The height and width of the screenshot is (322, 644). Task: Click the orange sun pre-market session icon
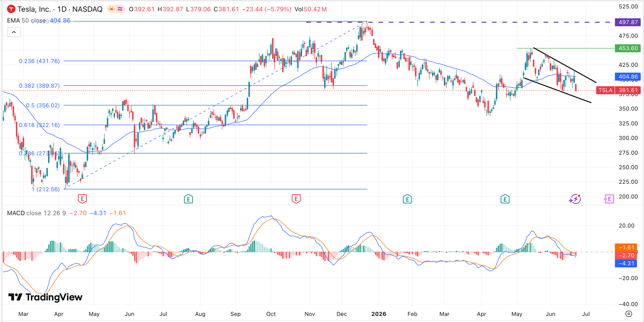tap(111, 9)
